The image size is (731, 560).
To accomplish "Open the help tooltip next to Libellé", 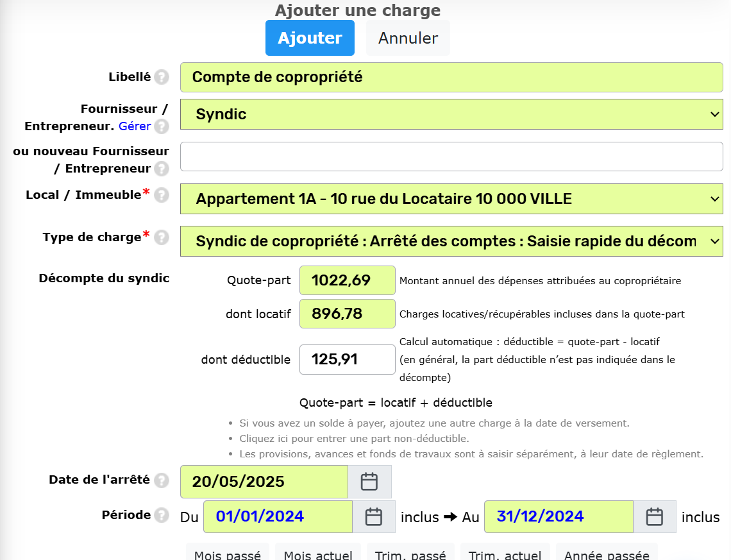I will click(162, 77).
